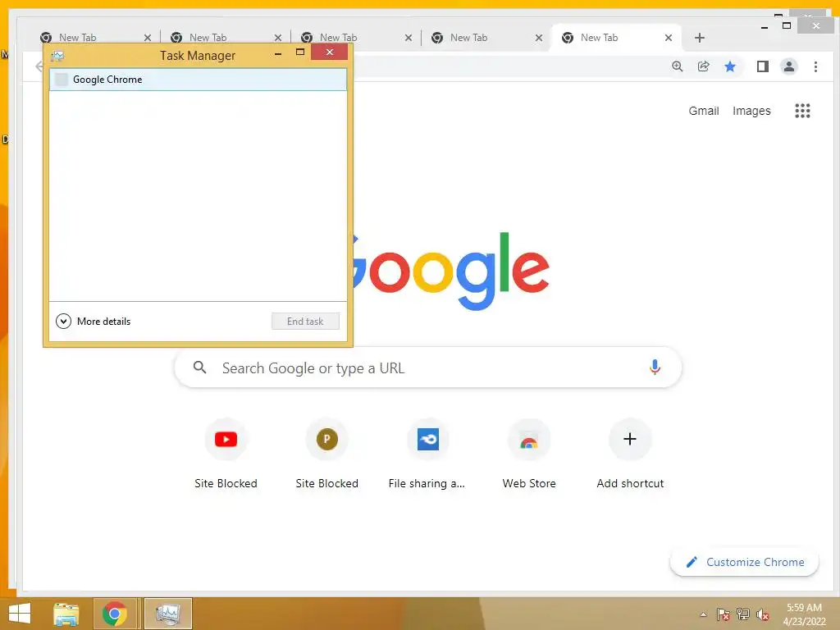Click the Task Manager title bar icon

coord(57,55)
